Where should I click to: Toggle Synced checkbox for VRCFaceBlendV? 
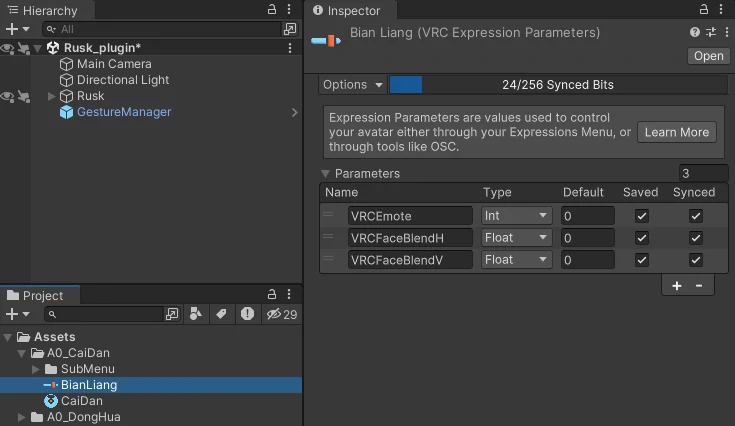(x=696, y=260)
